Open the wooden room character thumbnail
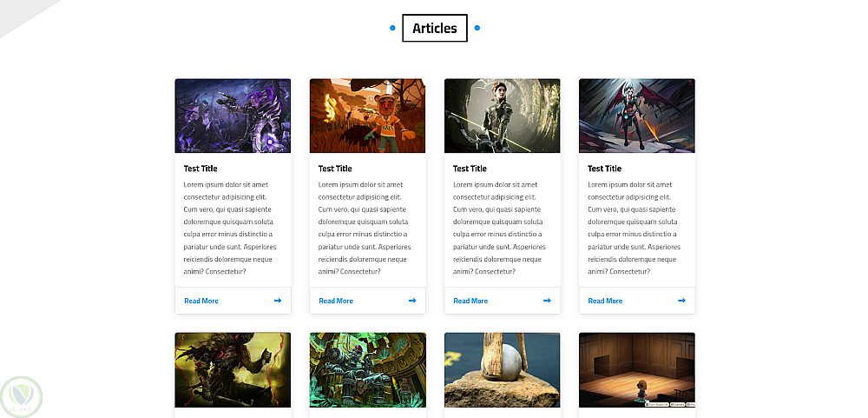Image resolution: width=868 pixels, height=418 pixels. 637,370
